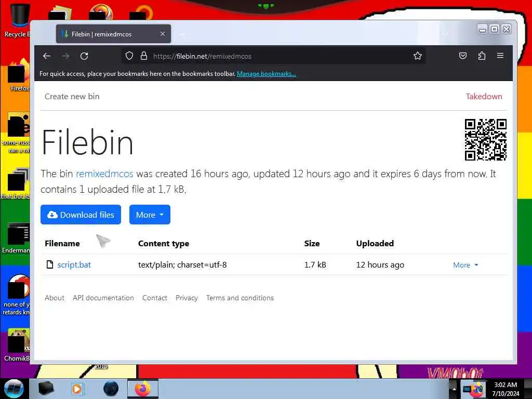Reload the Filebin page
Image resolution: width=532 pixels, height=399 pixels.
(84, 56)
